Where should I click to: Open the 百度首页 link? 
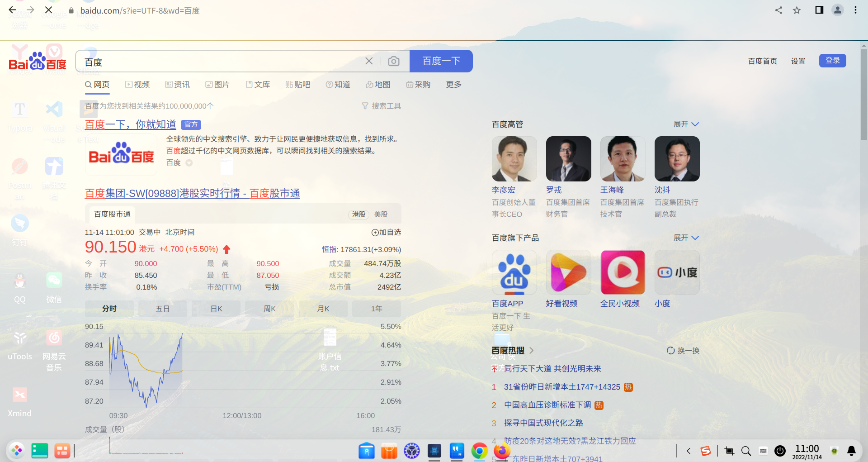click(763, 61)
